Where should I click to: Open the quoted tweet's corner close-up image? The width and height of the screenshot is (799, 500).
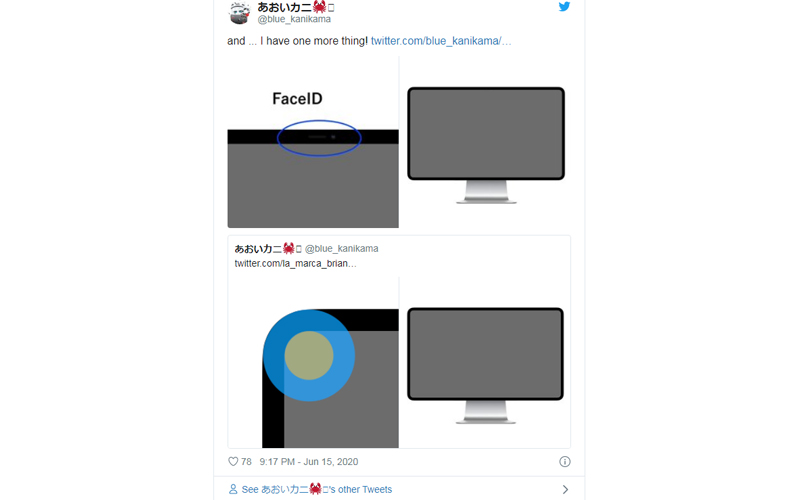coord(313,362)
